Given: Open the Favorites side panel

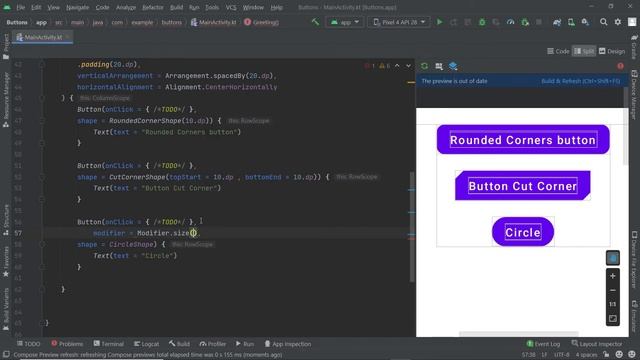Looking at the screenshot, I should click(x=6, y=262).
